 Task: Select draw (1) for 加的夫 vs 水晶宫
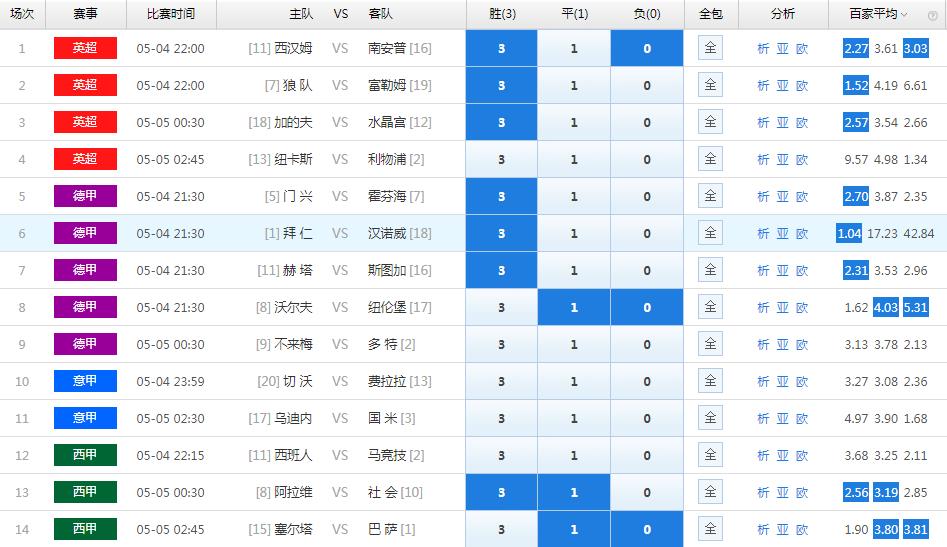click(x=574, y=122)
